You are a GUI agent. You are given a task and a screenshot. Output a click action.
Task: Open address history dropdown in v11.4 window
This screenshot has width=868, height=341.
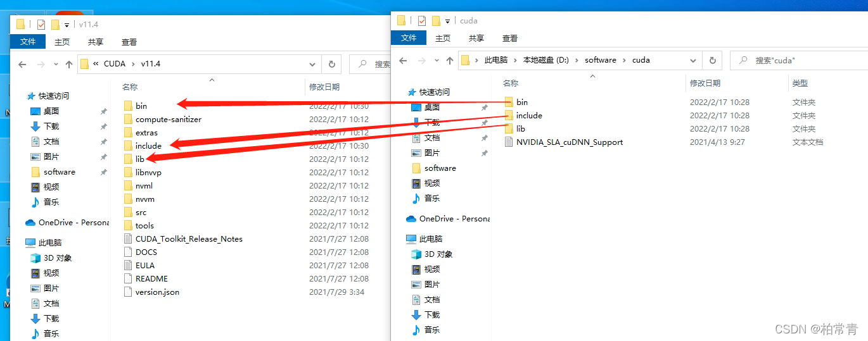pos(312,64)
